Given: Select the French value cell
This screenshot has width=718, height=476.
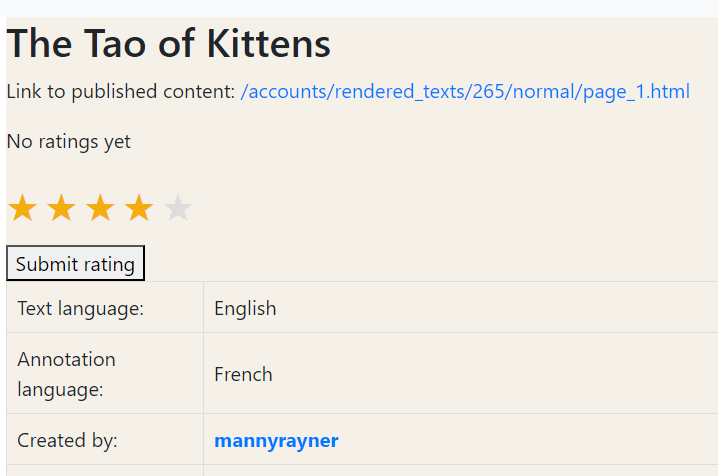Looking at the screenshot, I should (243, 374).
